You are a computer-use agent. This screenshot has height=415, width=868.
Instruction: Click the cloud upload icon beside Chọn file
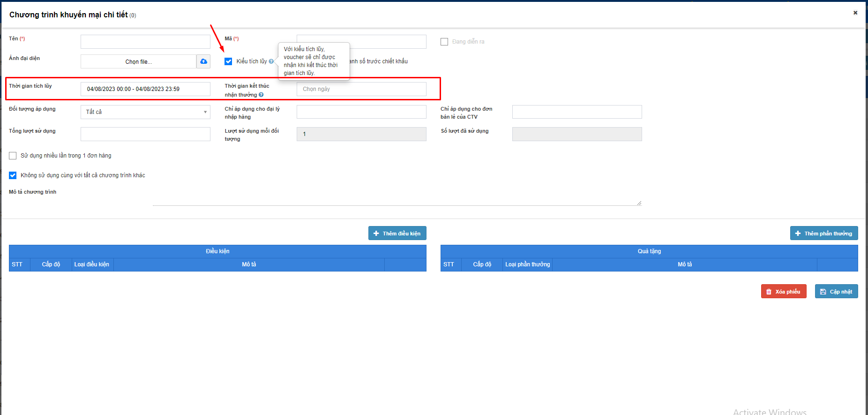click(203, 61)
